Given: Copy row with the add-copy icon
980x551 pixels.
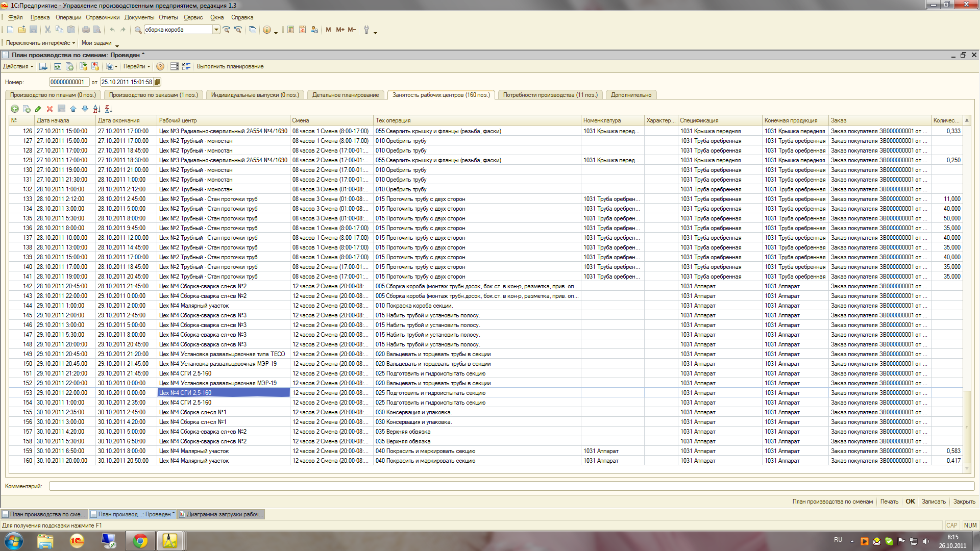Looking at the screenshot, I should [x=27, y=109].
